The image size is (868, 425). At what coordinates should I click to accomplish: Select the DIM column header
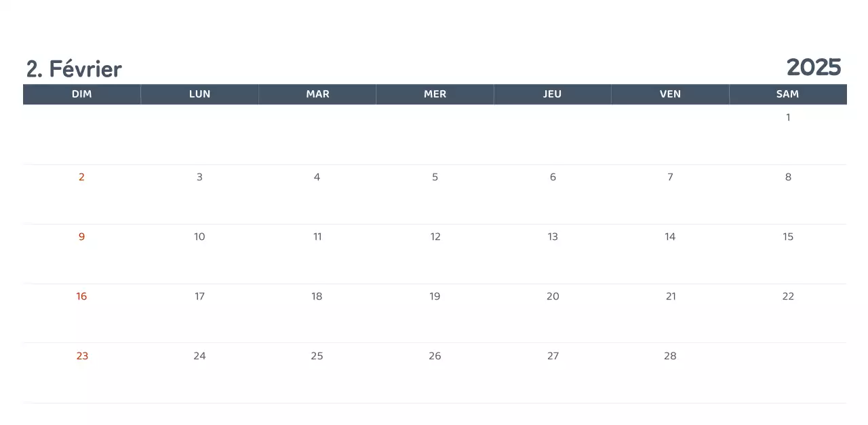point(81,94)
